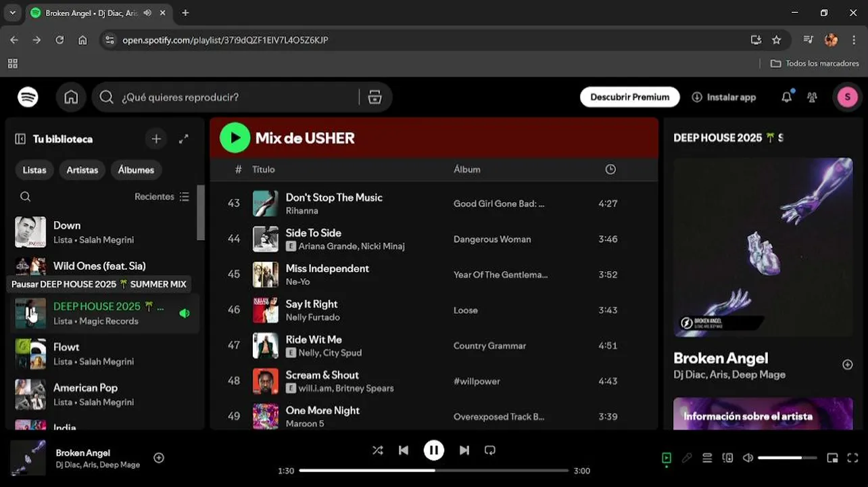Expand Tu biblioteca with arrows icon
Viewport: 868px width, 487px height.
click(183, 139)
